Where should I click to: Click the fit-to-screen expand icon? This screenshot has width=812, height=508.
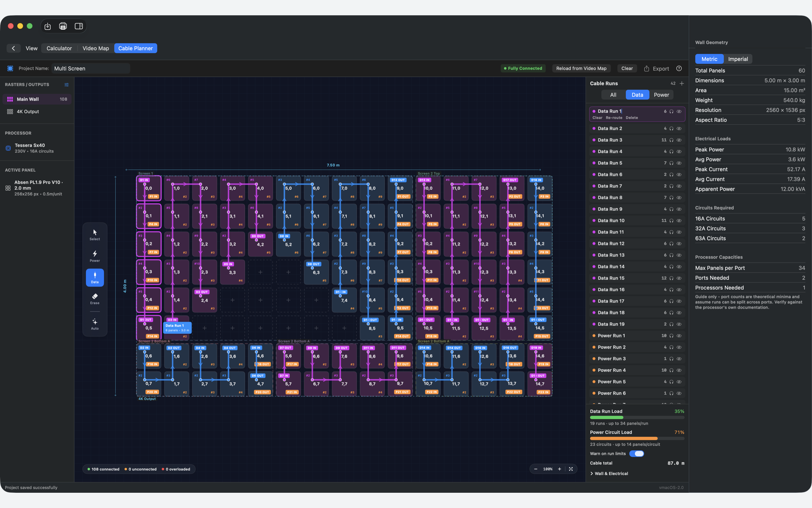[571, 469]
